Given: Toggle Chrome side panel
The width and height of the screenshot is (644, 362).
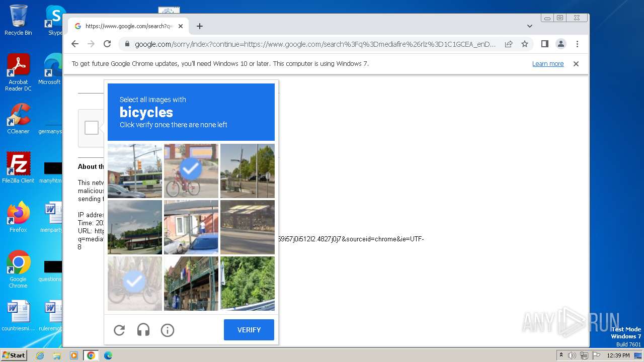Looking at the screenshot, I should [544, 44].
